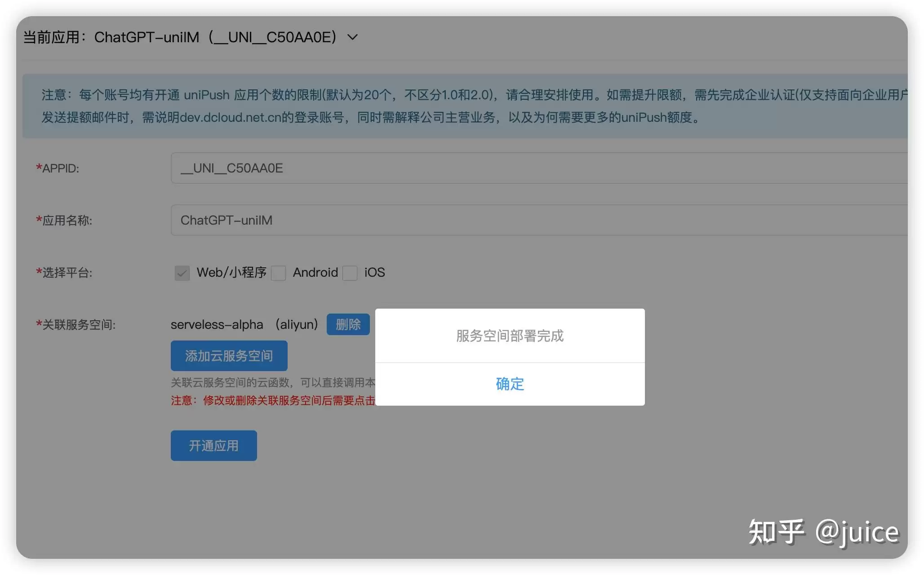924x575 pixels.
Task: Click the 服务空间部署完成 dialog message
Action: click(510, 336)
